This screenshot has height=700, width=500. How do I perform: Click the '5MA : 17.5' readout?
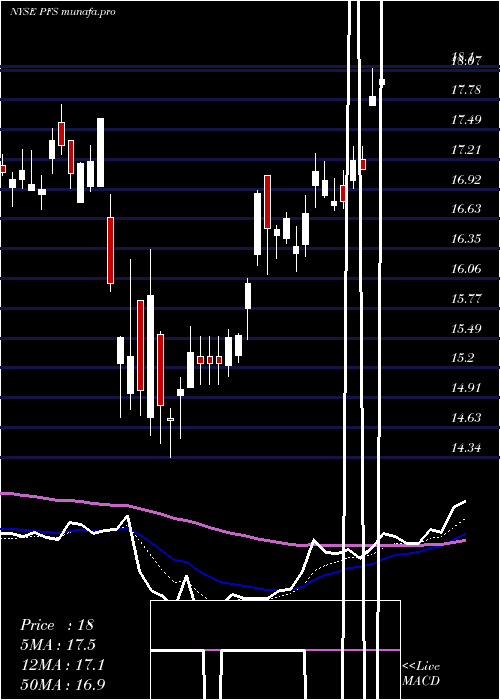pos(58,645)
